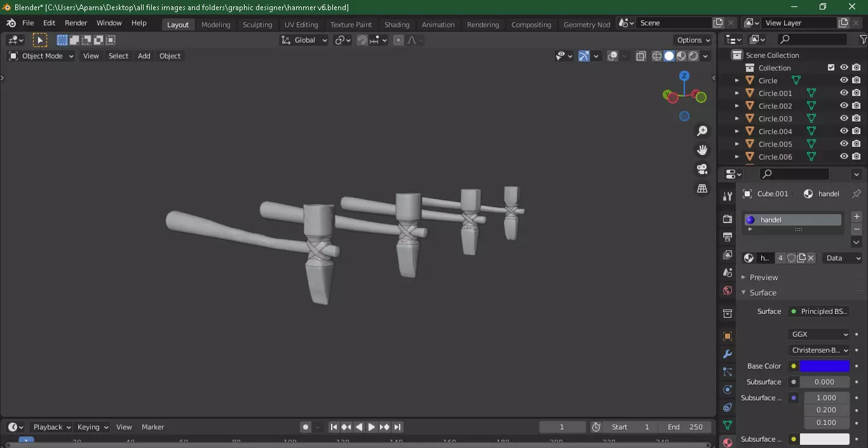
Task: Hide Circle object with its eye icon
Action: tap(844, 80)
